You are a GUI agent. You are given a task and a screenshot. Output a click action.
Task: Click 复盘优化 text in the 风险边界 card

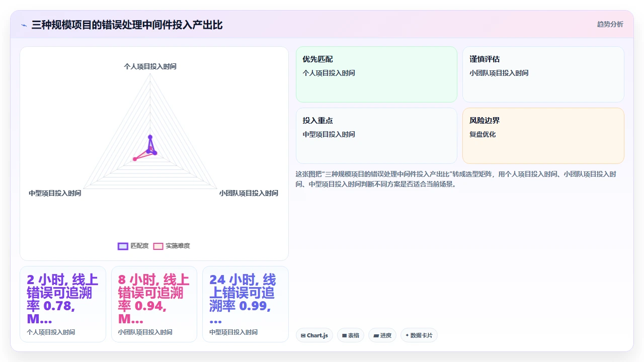coord(482,134)
